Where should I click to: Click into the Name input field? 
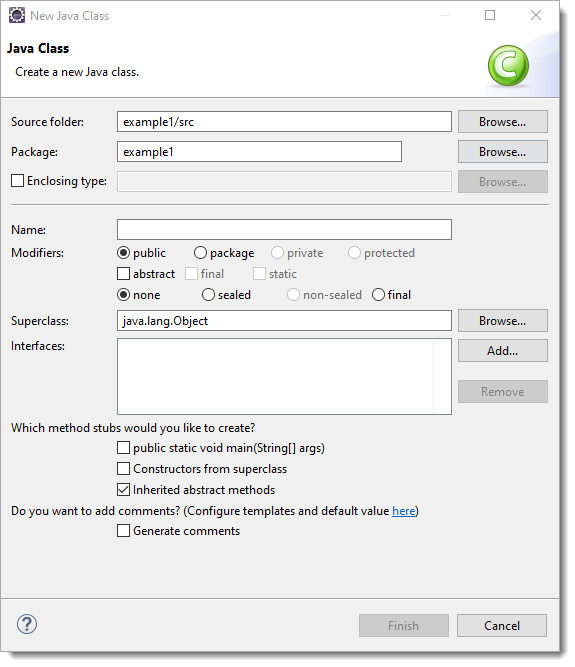point(284,230)
